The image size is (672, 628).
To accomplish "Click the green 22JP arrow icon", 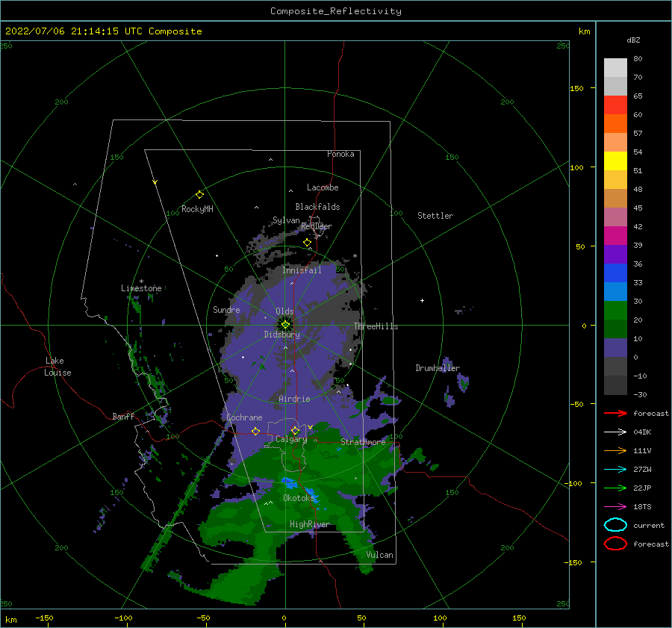I will pos(615,488).
